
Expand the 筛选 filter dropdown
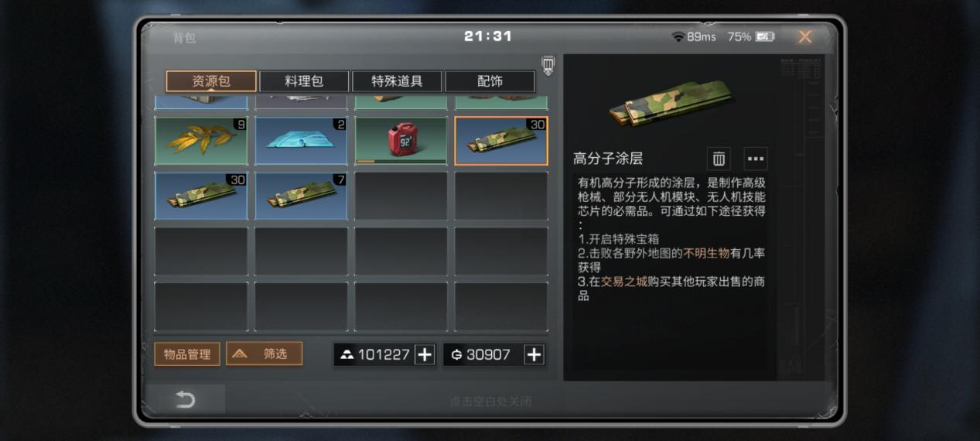click(264, 354)
